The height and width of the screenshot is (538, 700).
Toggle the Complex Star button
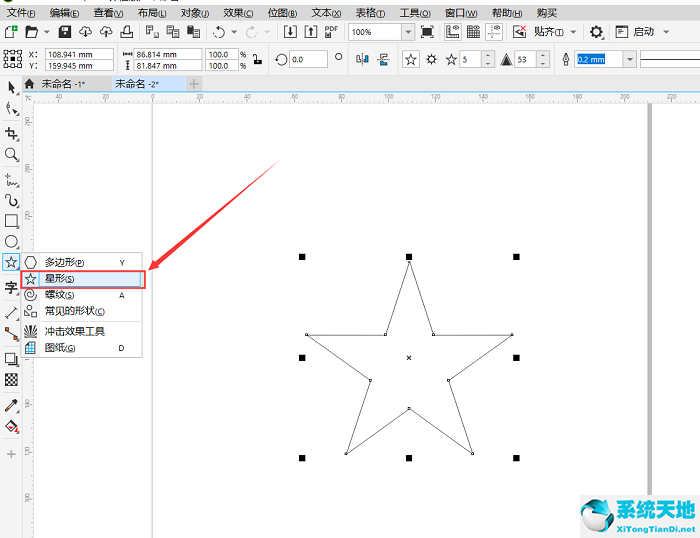pyautogui.click(x=431, y=60)
